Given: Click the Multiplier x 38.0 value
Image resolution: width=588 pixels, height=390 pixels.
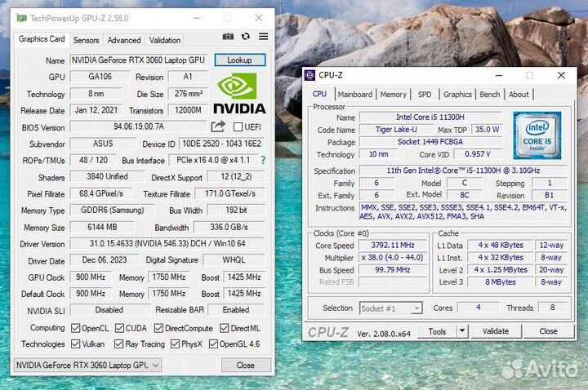Looking at the screenshot, I should pos(393,257).
